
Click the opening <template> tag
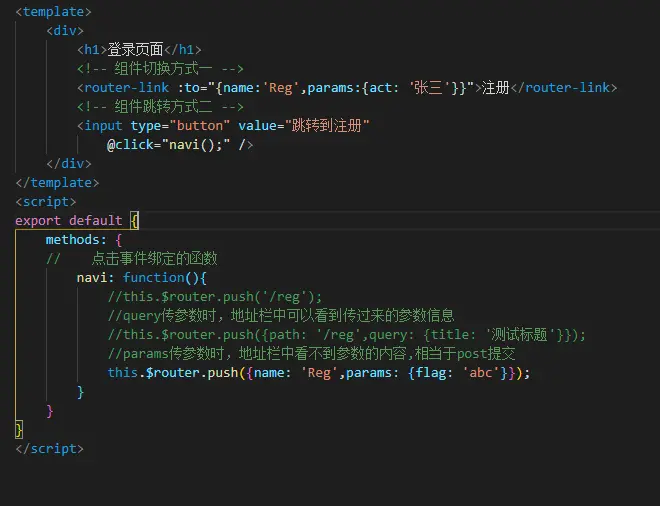[x=53, y=12]
